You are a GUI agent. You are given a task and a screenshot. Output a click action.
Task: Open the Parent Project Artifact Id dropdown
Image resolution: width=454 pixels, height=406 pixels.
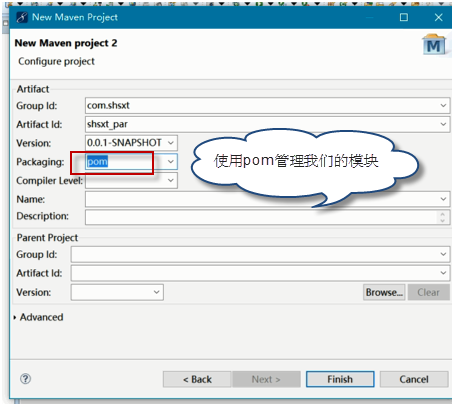(443, 273)
